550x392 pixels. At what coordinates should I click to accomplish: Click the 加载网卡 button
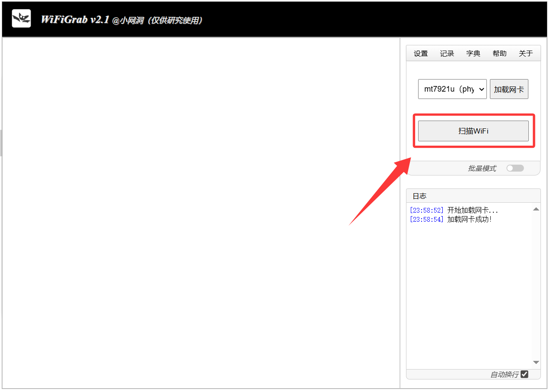coord(509,89)
